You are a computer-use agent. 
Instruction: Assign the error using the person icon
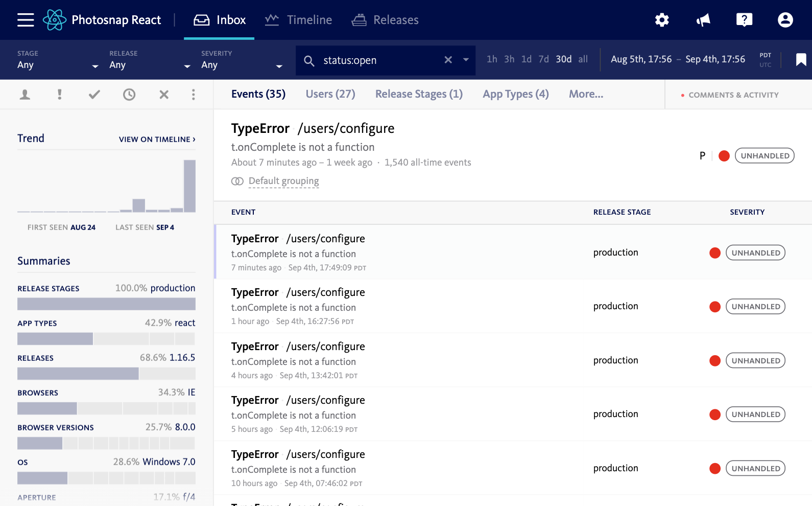click(25, 95)
